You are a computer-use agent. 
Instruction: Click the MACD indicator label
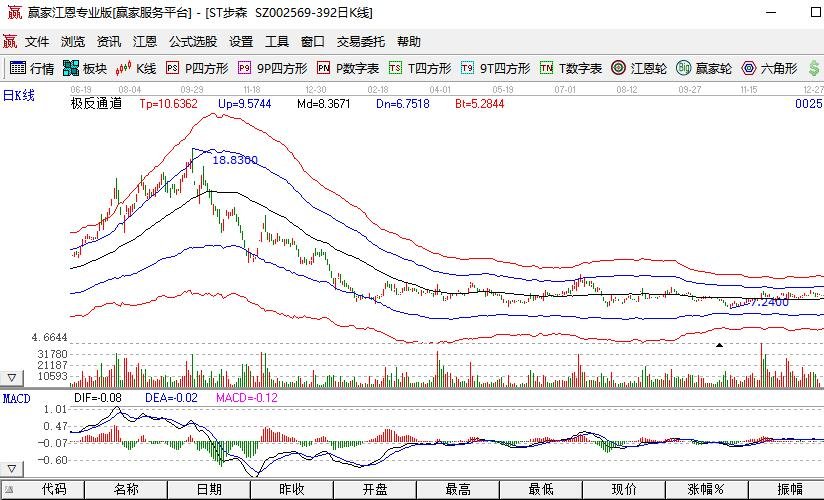(x=16, y=399)
